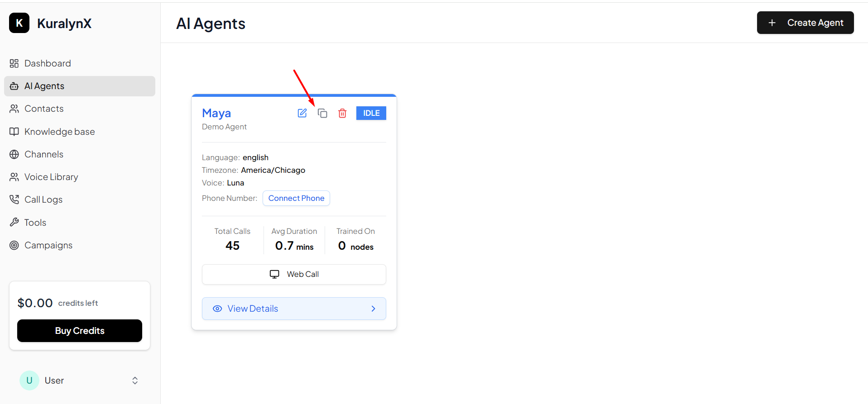The width and height of the screenshot is (868, 404).
Task: Click the Contacts people icon
Action: coord(14,109)
